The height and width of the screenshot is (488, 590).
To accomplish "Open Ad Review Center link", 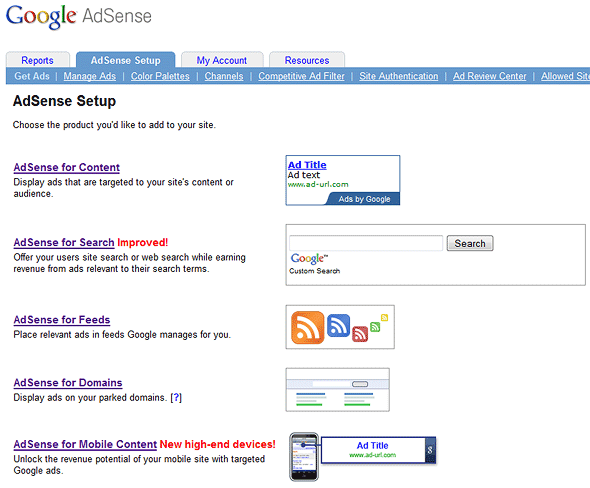I will [490, 76].
